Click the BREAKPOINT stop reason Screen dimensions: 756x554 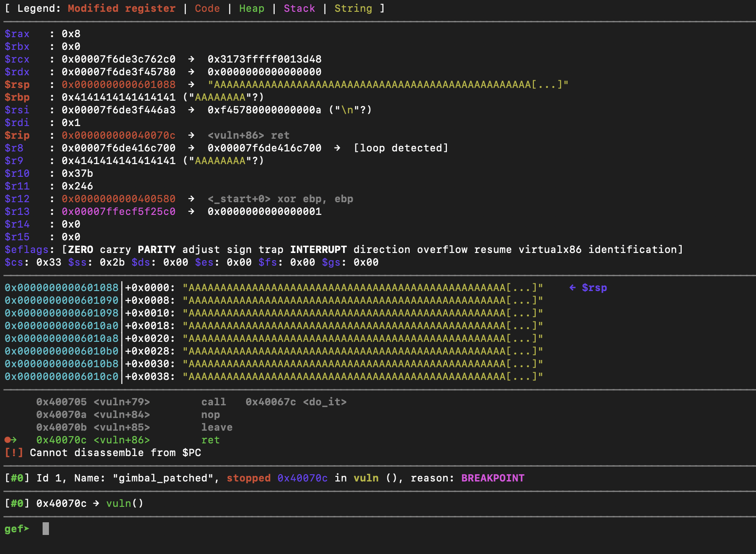(493, 478)
